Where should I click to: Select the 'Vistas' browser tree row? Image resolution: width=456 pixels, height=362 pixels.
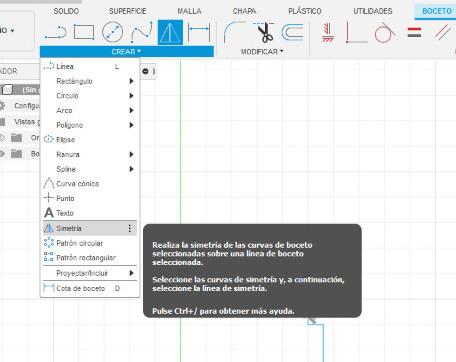20,122
